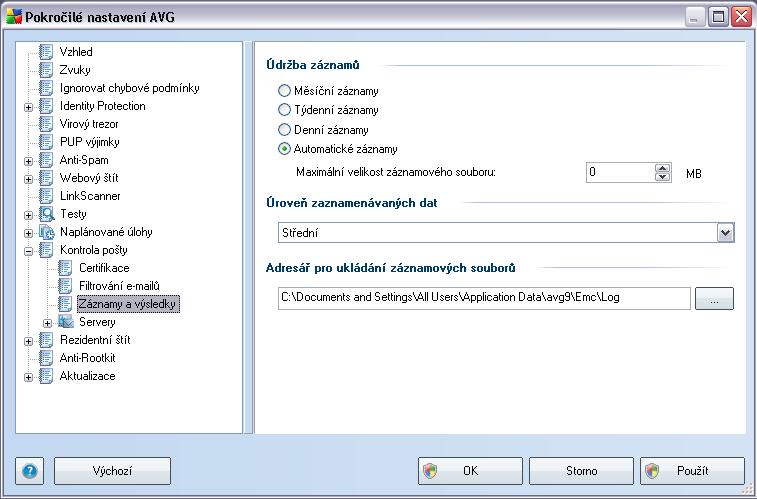Select Anti-Rootkit in the tree
Screen dimensions: 757x499
(x=87, y=358)
